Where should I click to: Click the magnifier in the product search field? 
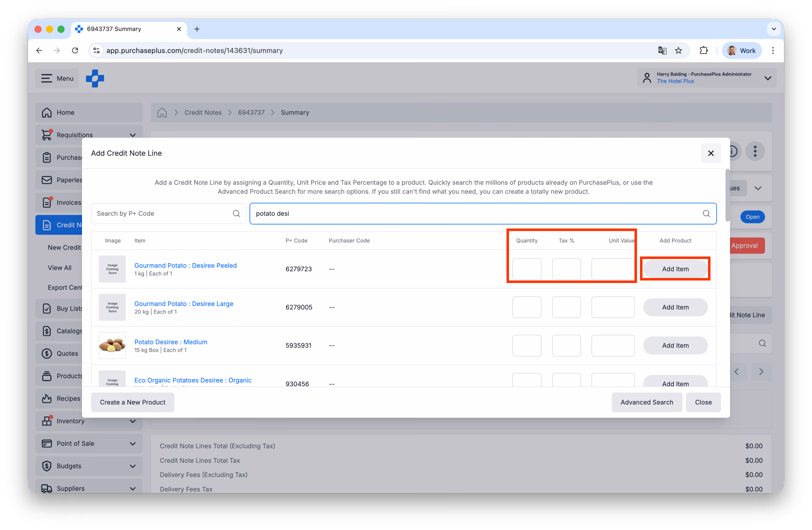point(706,213)
